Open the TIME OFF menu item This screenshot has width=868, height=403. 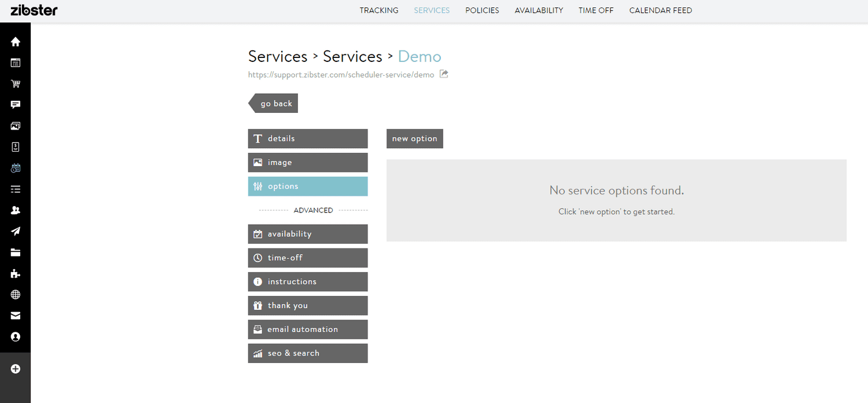(595, 10)
